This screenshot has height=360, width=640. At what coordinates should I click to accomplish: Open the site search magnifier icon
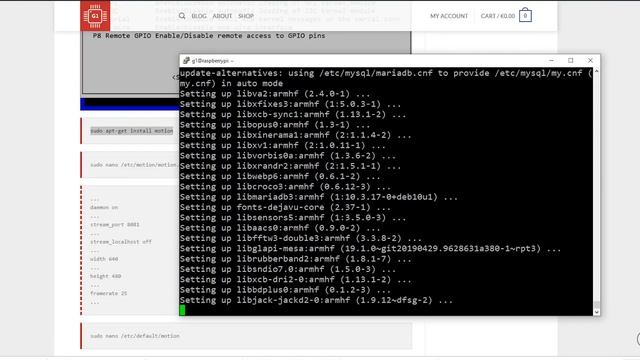(182, 16)
